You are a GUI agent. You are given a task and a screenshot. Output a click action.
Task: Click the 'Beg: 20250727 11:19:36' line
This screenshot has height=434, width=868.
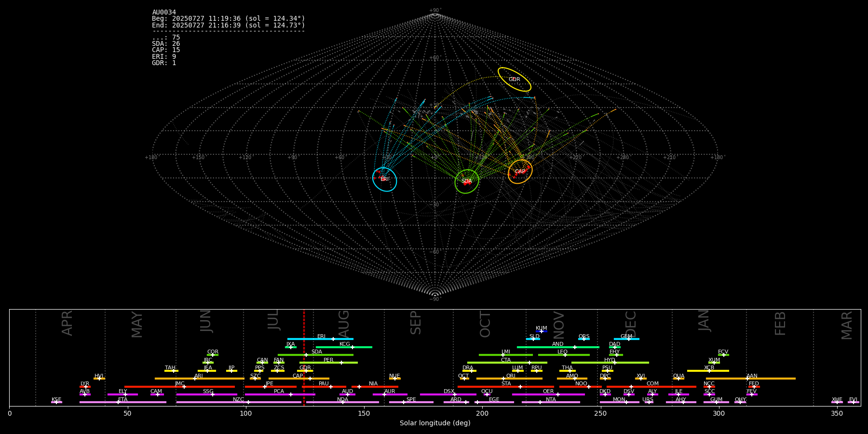[x=229, y=19]
